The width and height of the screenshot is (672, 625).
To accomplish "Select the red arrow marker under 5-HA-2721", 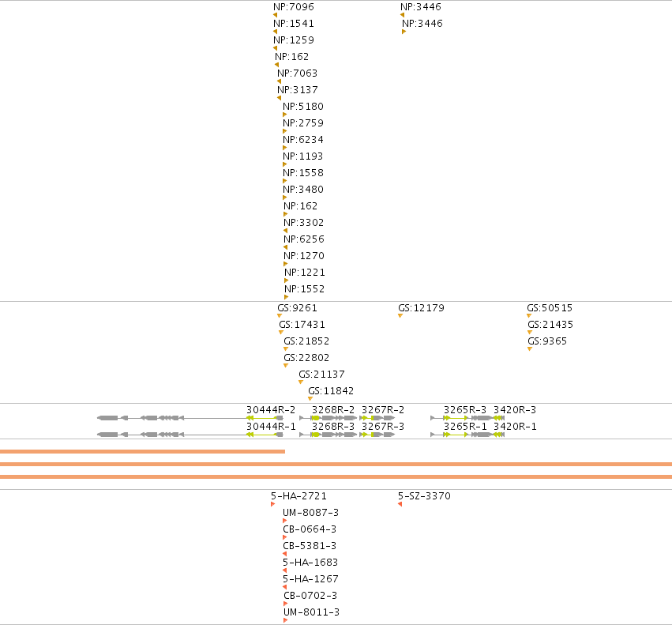I will click(x=273, y=504).
